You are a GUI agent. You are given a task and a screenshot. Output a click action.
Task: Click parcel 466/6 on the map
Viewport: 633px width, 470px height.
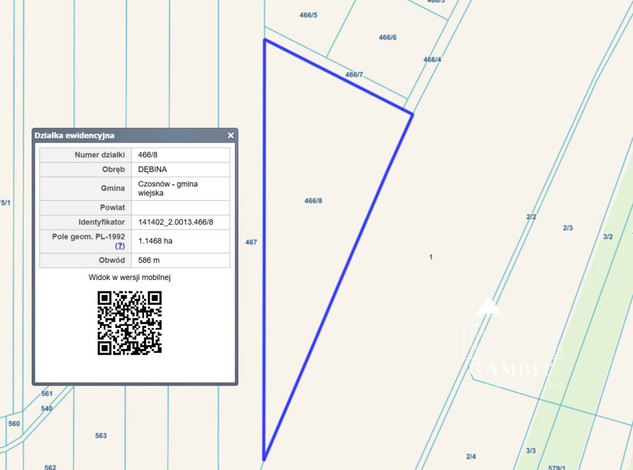(x=387, y=38)
